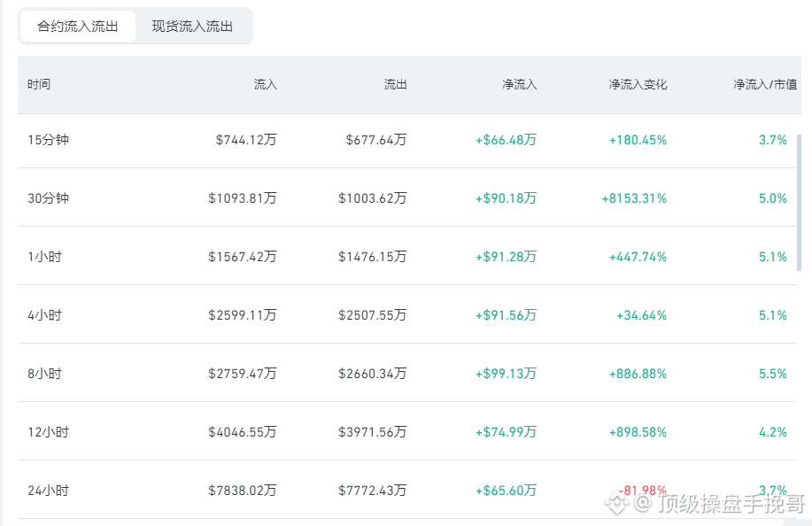Sort by the 流入 column header
The height and width of the screenshot is (526, 812).
point(265,84)
